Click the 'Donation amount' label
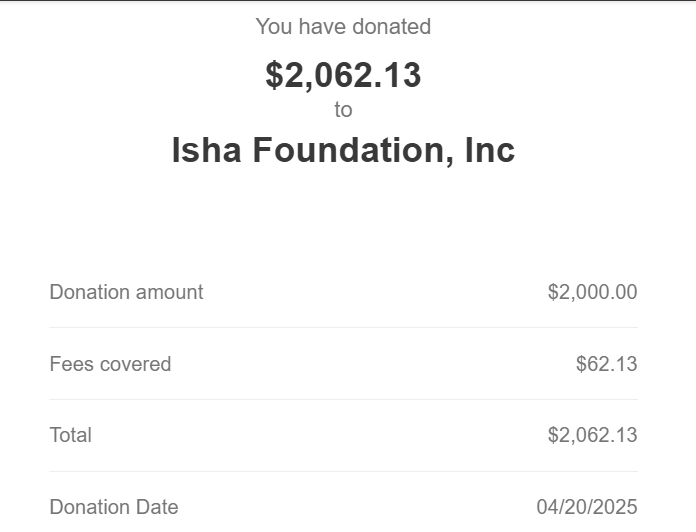The width and height of the screenshot is (696, 532). point(127,292)
